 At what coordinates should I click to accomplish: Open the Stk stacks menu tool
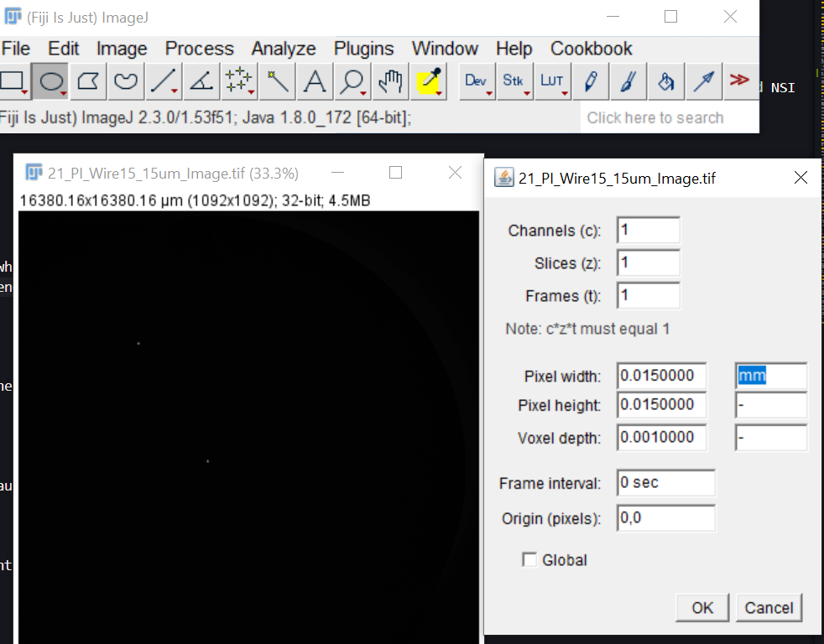click(x=514, y=81)
